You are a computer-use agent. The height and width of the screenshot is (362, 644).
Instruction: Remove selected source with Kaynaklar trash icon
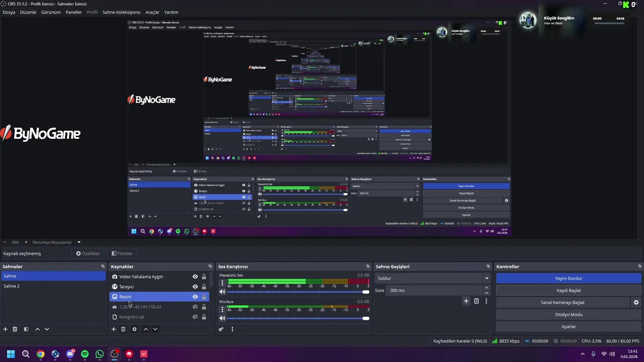point(123,329)
